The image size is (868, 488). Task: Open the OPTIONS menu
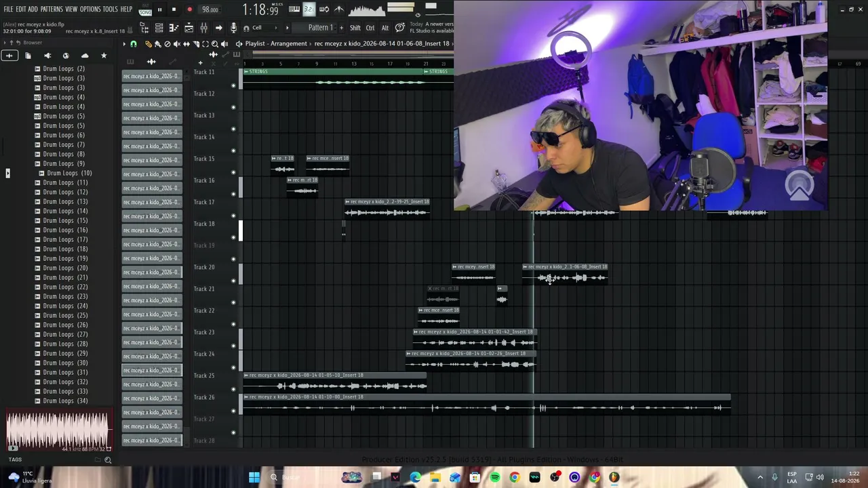pos(90,9)
